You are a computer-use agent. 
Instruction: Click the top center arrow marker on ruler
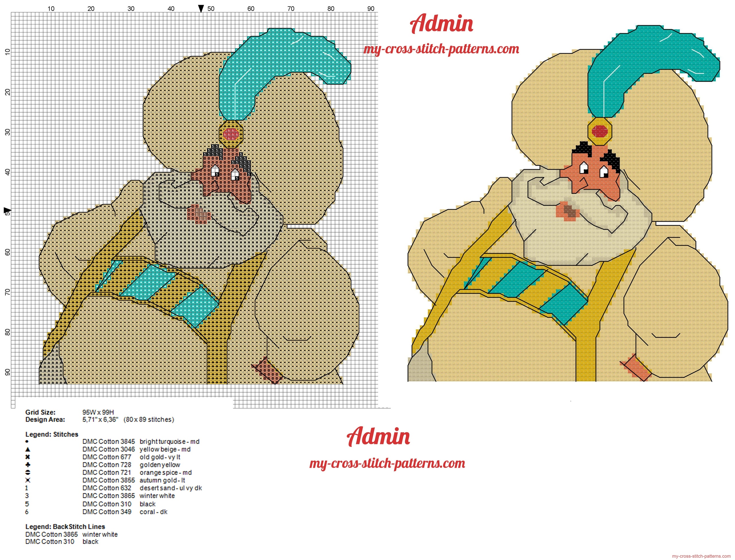(x=201, y=9)
